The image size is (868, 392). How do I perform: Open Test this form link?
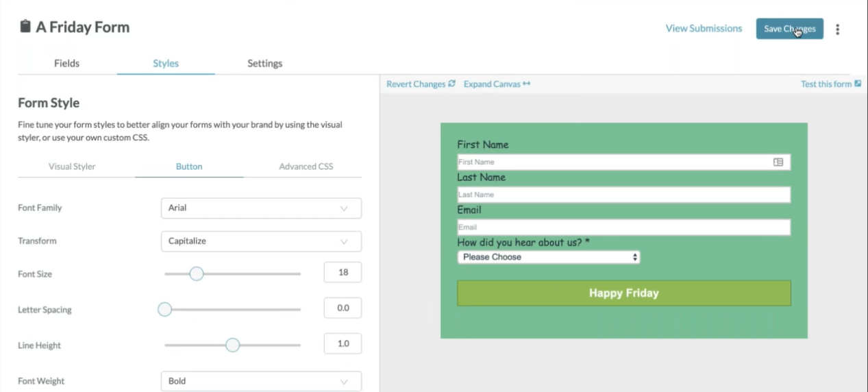point(830,84)
